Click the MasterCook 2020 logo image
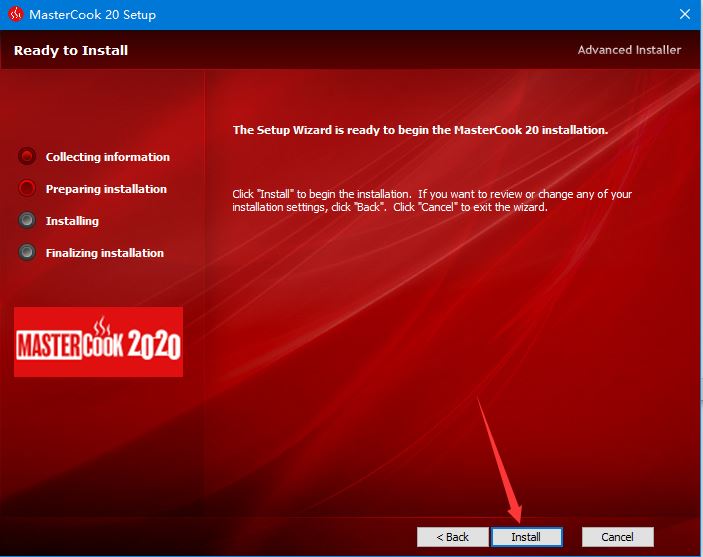The image size is (703, 557). coord(98,342)
